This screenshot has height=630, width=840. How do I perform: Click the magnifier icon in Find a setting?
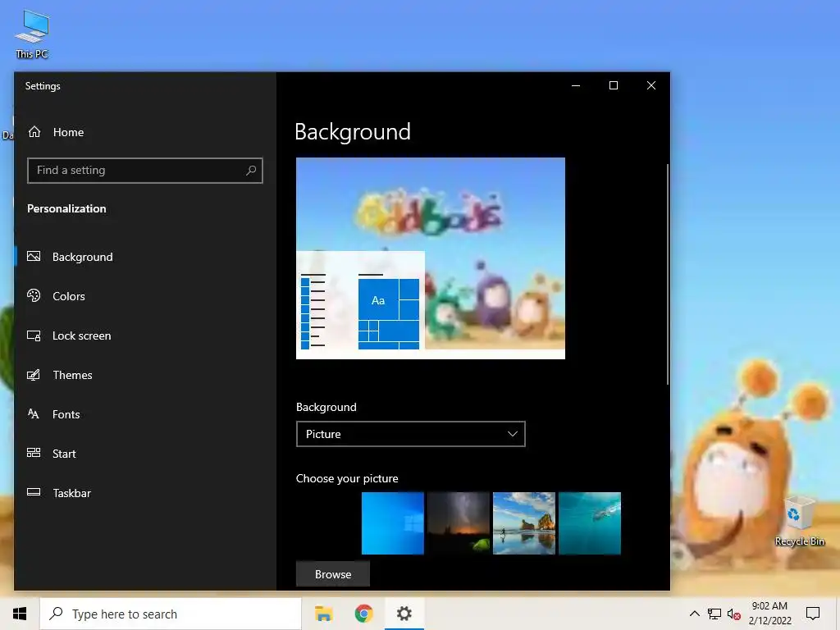251,171
